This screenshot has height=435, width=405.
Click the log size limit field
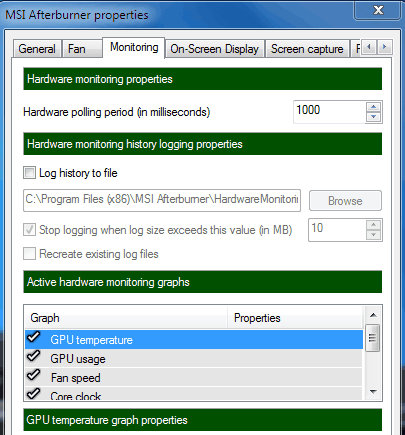pos(337,230)
